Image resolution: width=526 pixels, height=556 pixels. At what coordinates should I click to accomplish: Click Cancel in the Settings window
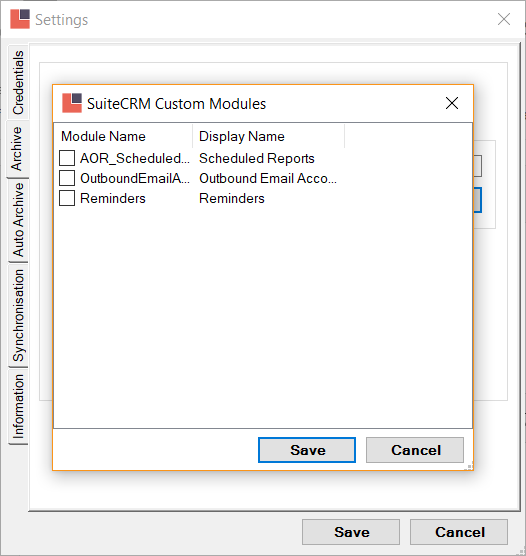pyautogui.click(x=459, y=532)
